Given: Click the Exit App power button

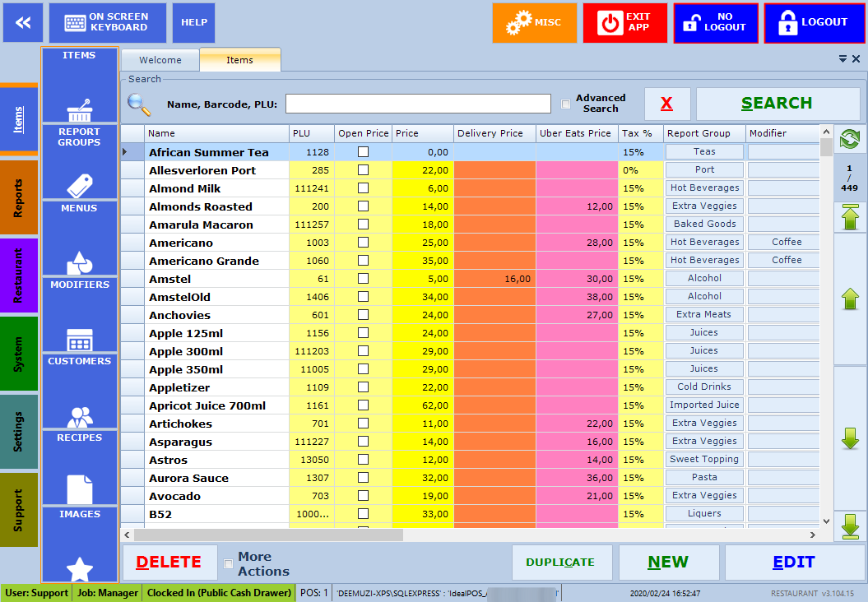Looking at the screenshot, I should coord(624,23).
